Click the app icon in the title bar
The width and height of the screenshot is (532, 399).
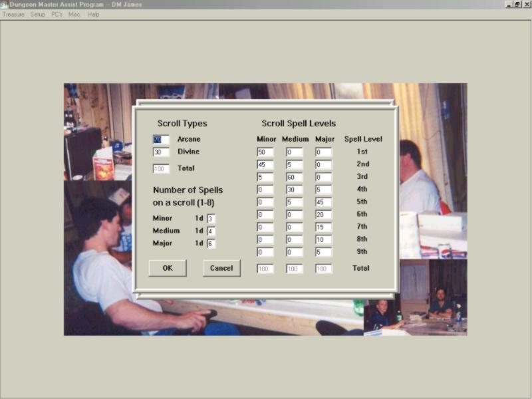click(x=5, y=4)
